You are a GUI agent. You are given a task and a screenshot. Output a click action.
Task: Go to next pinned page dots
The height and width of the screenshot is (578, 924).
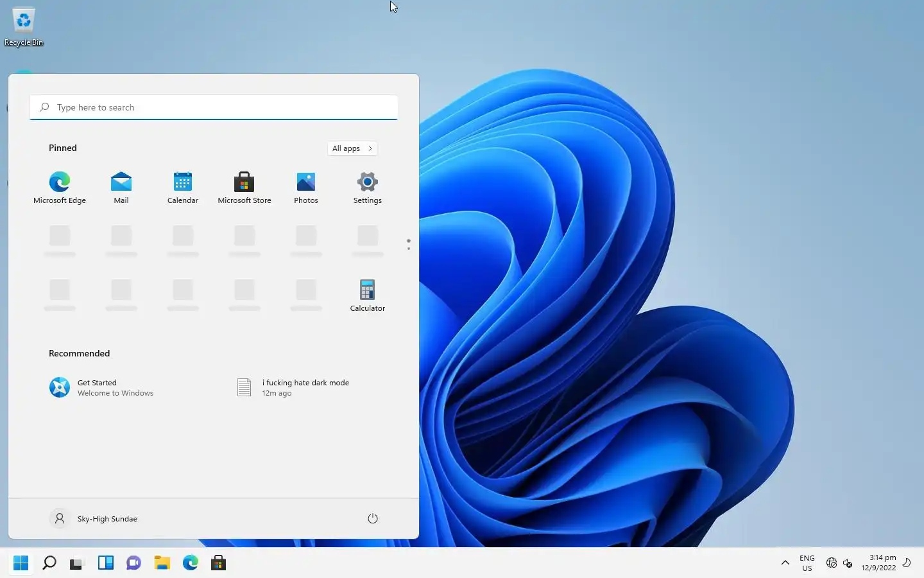[408, 245]
